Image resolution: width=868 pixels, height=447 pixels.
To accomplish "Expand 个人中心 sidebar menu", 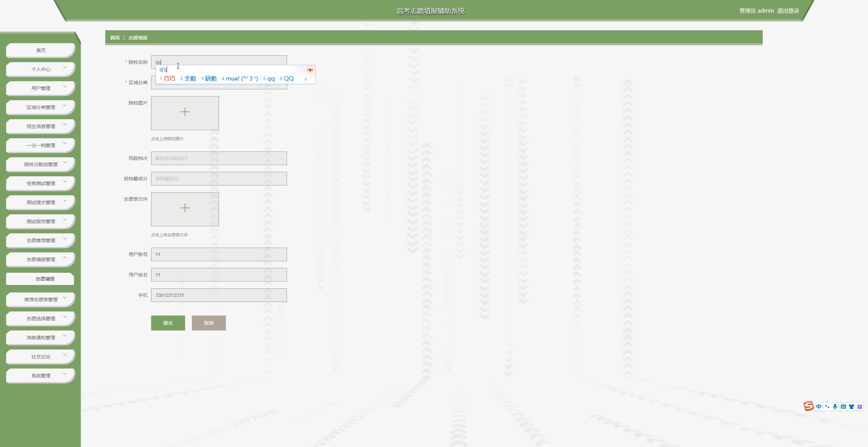I will click(40, 69).
